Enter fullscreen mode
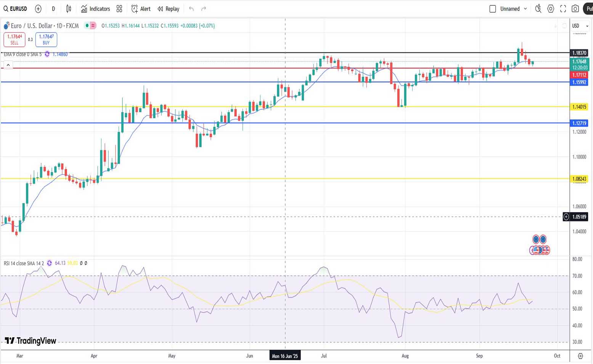Viewport: 593px width, 364px height. (563, 9)
